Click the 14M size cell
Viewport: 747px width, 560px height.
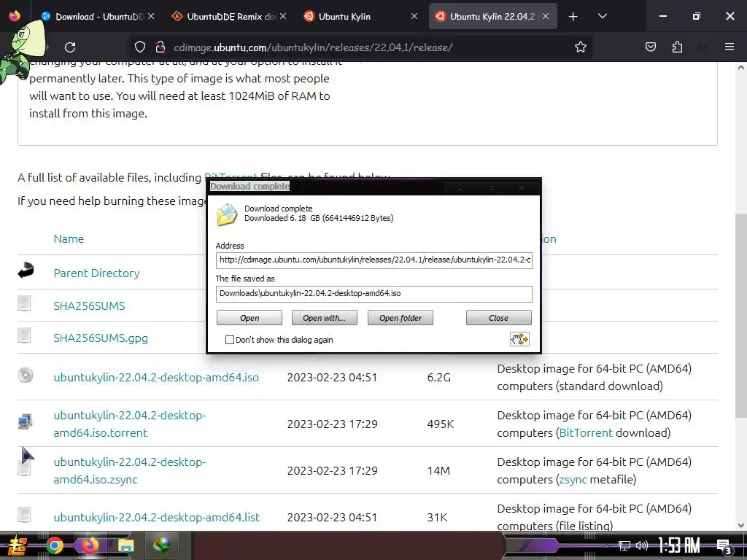point(438,470)
